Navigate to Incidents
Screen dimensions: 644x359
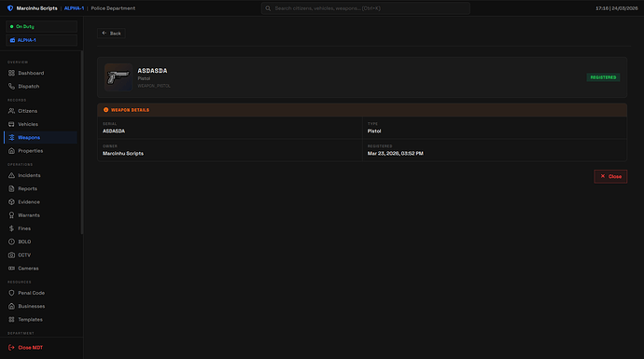click(x=40, y=175)
